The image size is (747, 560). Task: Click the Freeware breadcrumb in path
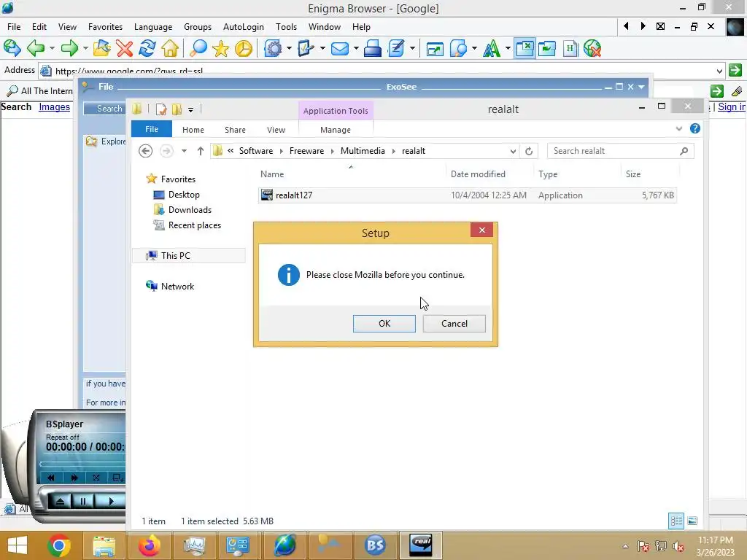[306, 151]
